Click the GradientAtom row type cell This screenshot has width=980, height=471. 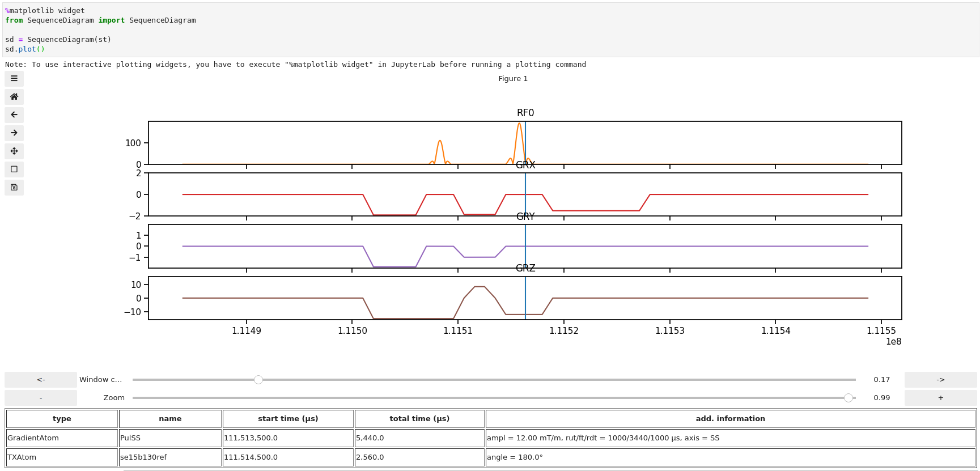point(62,438)
